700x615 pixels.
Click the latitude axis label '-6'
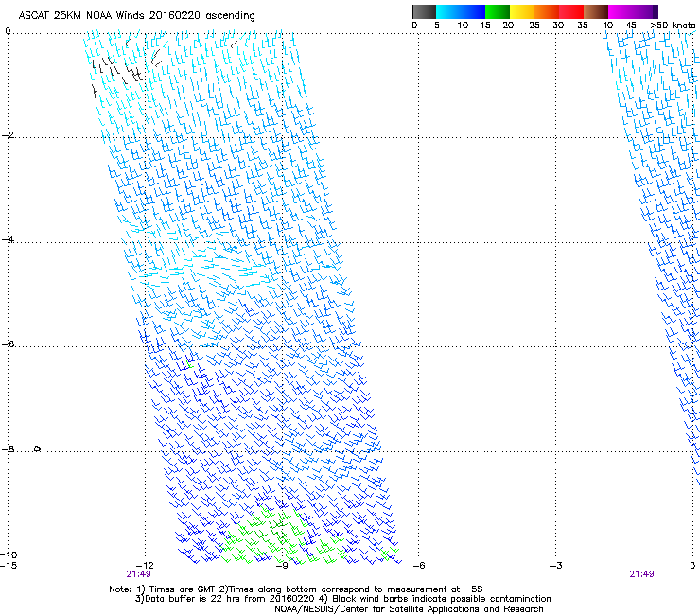point(8,343)
